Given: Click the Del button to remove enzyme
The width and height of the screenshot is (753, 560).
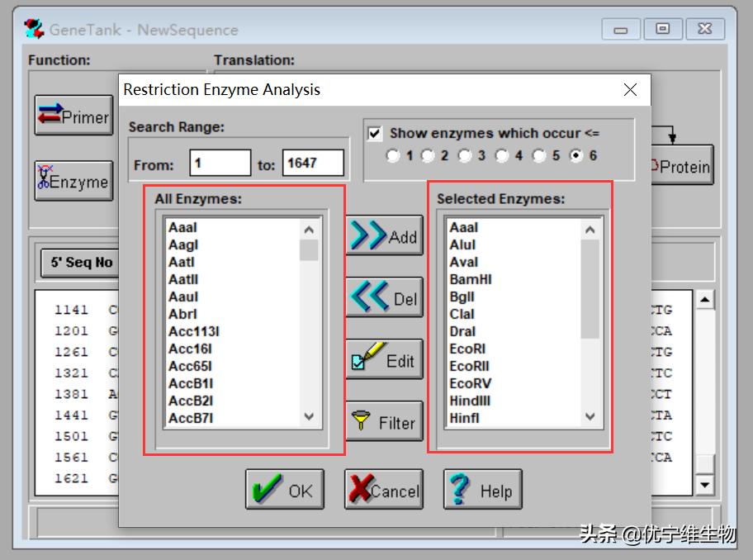Looking at the screenshot, I should [384, 297].
